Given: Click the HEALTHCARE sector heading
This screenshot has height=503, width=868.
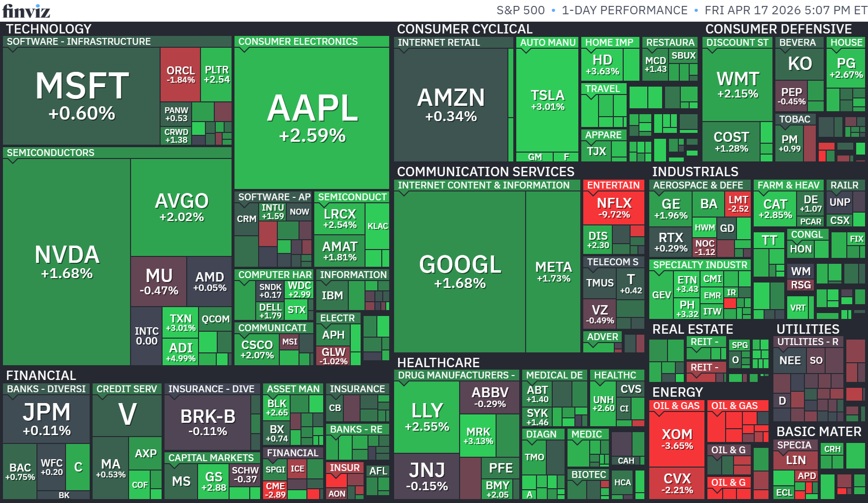Looking at the screenshot, I should [438, 363].
